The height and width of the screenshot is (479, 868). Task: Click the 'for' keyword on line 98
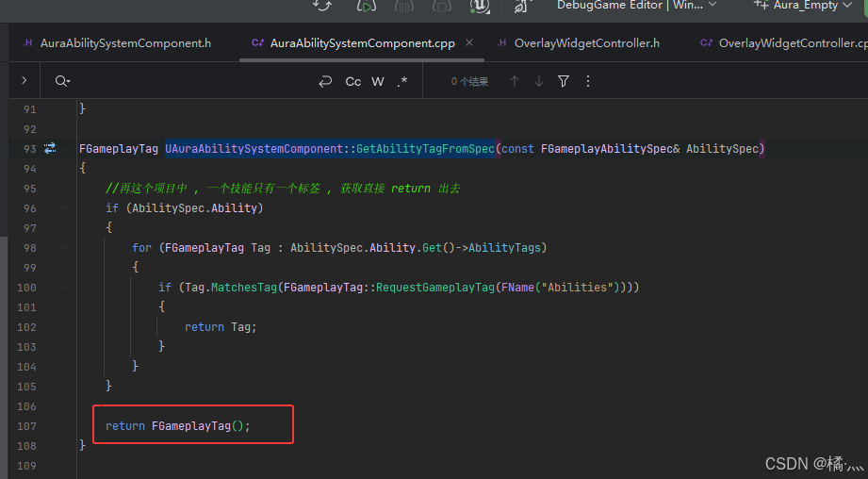click(x=141, y=248)
